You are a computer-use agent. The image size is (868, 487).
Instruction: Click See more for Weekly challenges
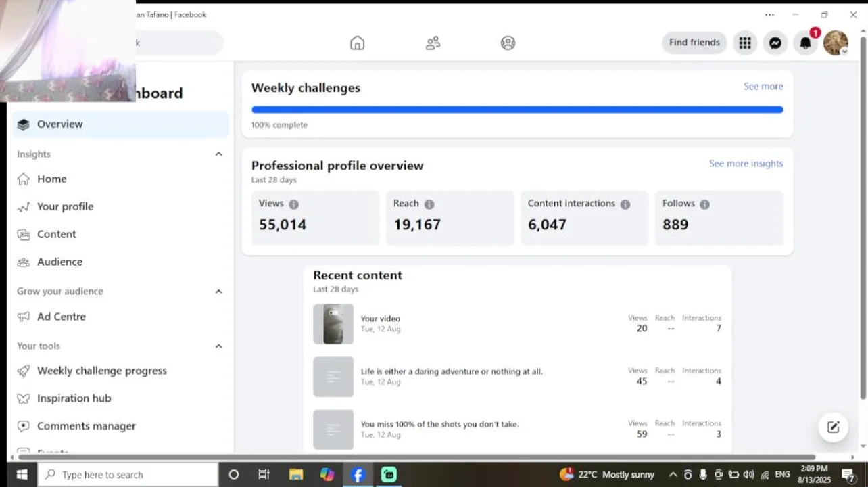[763, 87]
